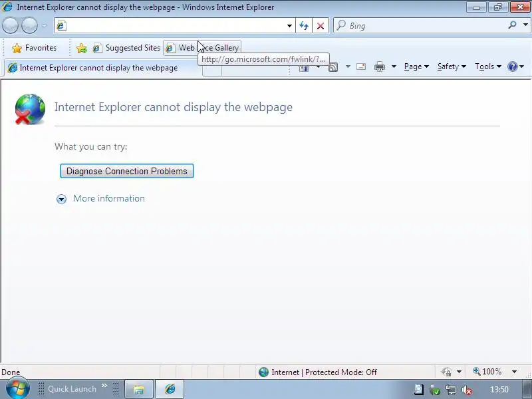
Task: Open the Tools menu
Action: coord(488,66)
